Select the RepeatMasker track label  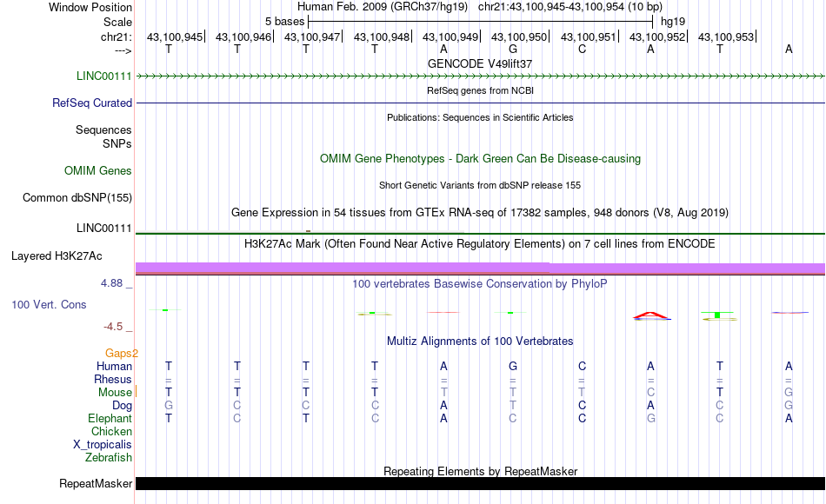96,483
